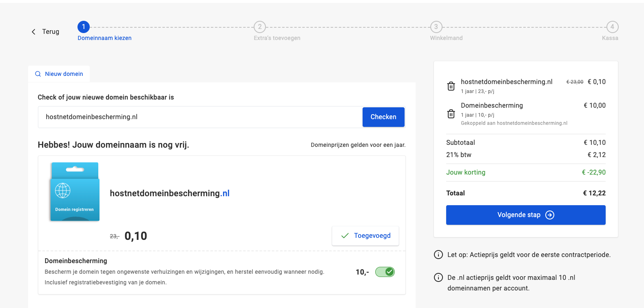This screenshot has height=308, width=644.
Task: Click the Domein registreren product thumbnail
Action: point(75,192)
